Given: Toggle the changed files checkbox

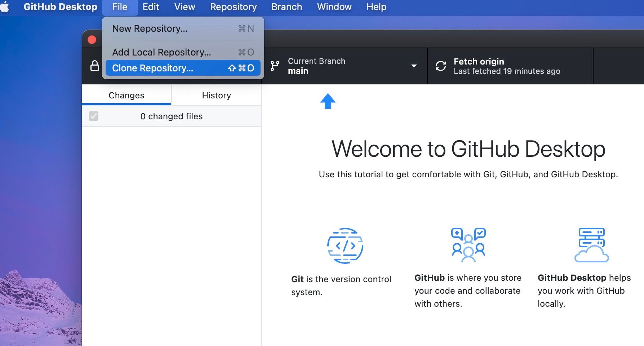Looking at the screenshot, I should pyautogui.click(x=94, y=116).
